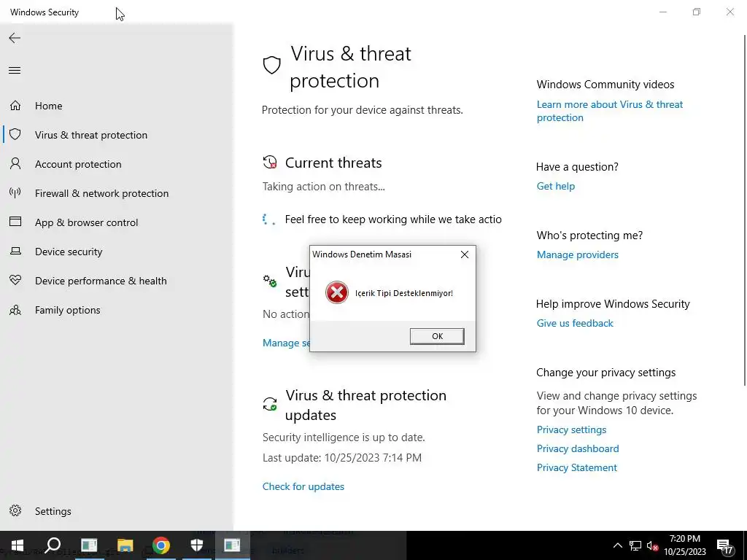Screen dimensions: 747x560
Task: Click the protection settings gears icon
Action: pyautogui.click(x=270, y=281)
